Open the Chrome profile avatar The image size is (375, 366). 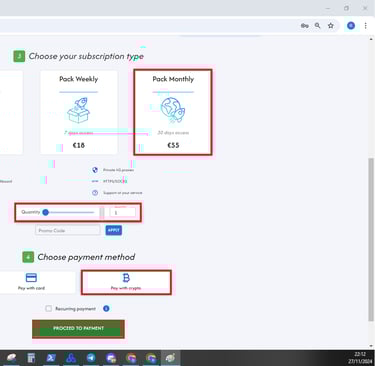coord(351,26)
